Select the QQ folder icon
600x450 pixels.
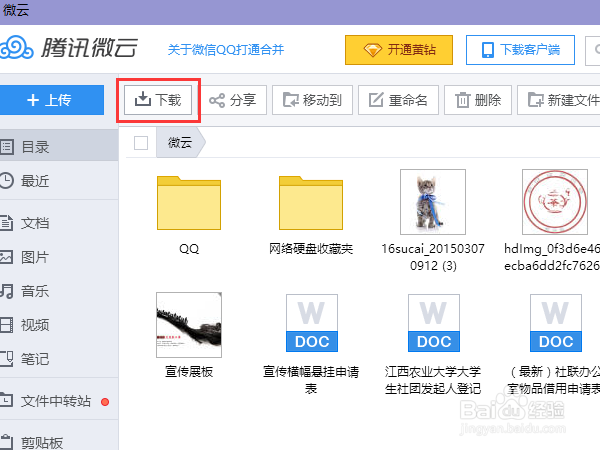pos(189,203)
